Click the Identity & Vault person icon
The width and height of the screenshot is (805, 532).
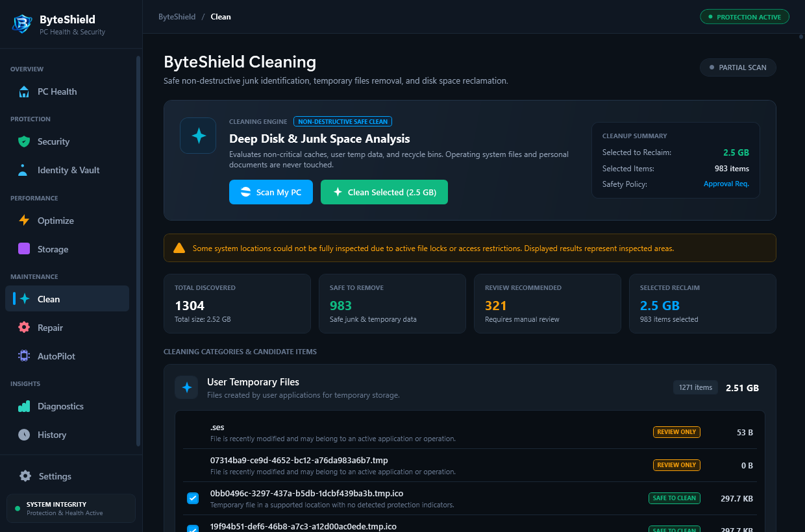23,170
